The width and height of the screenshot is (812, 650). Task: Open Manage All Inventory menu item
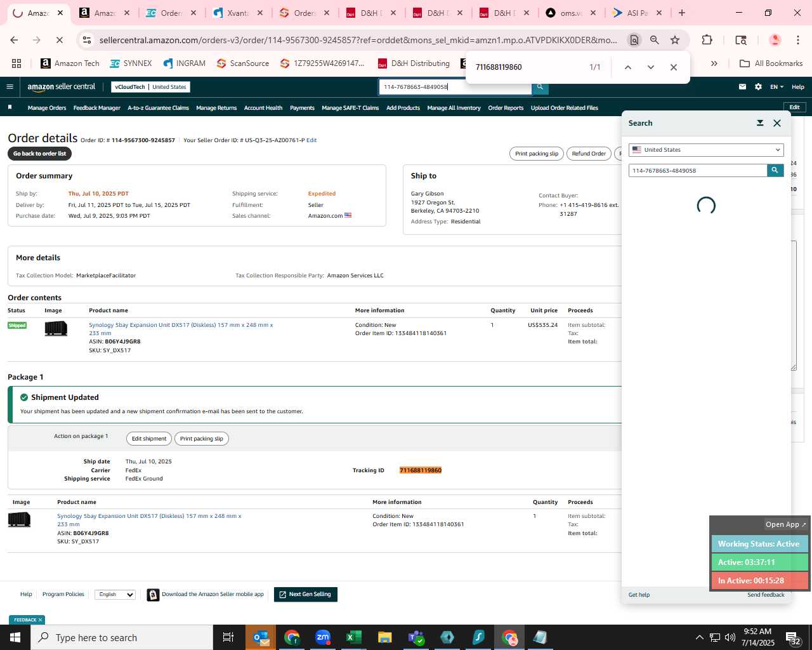point(454,108)
